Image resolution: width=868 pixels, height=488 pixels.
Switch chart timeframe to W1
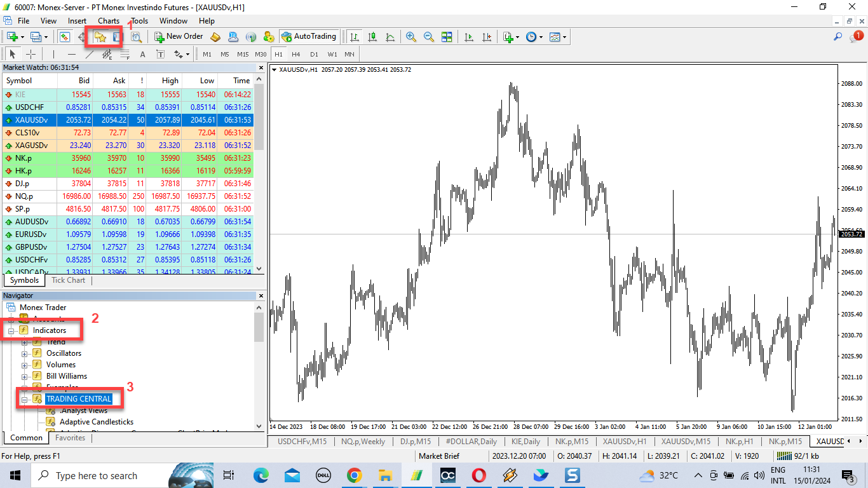(332, 55)
